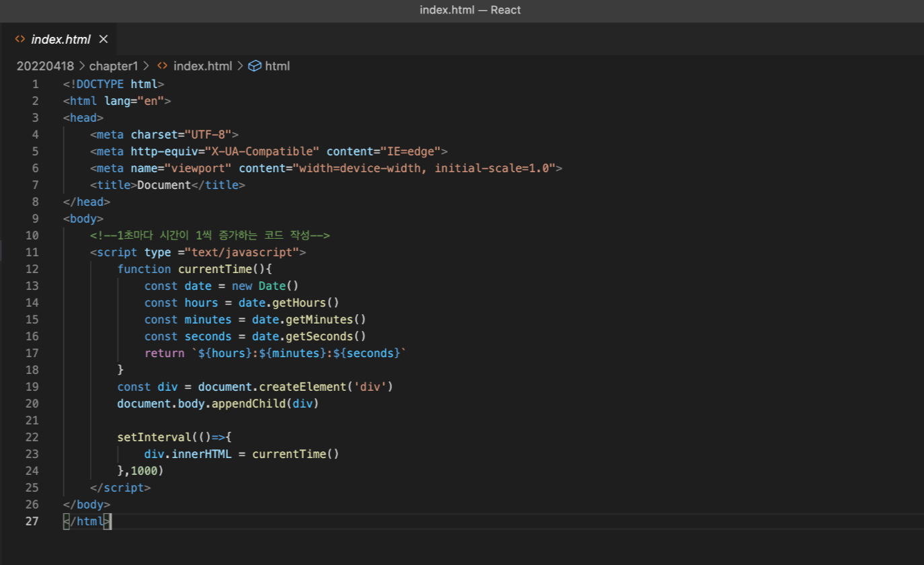This screenshot has height=565, width=924.
Task: Click the Document title text
Action: [164, 185]
